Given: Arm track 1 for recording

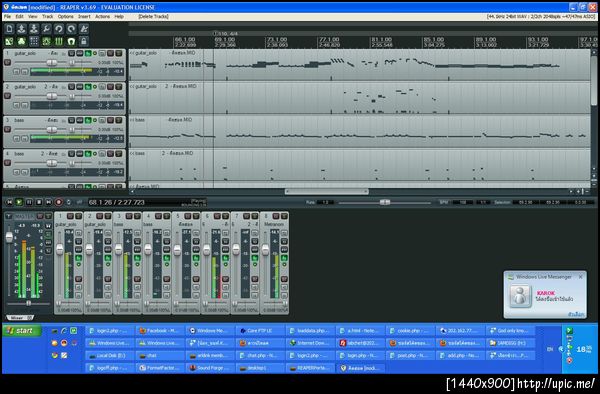Looking at the screenshot, I should 7,62.
